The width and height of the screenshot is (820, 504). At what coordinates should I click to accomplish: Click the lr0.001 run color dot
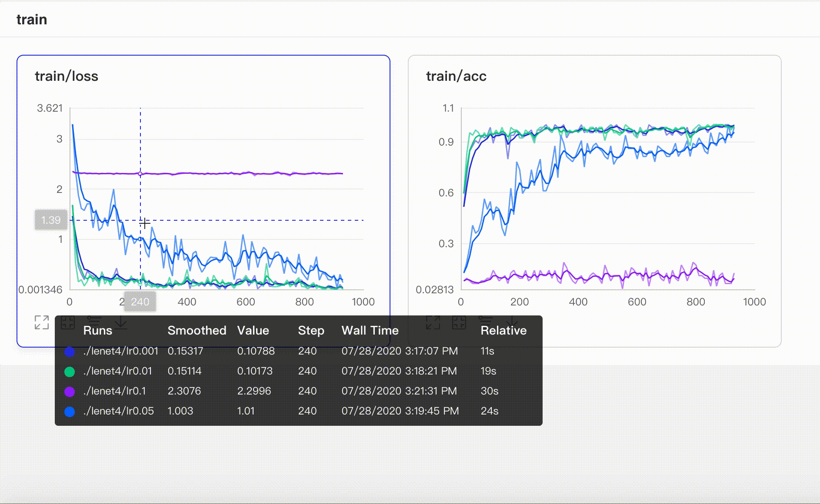pyautogui.click(x=70, y=351)
